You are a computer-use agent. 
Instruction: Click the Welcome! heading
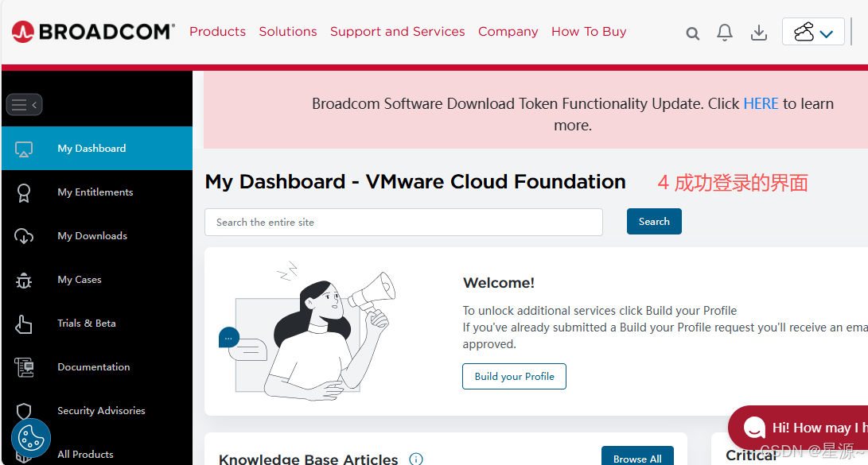[498, 282]
